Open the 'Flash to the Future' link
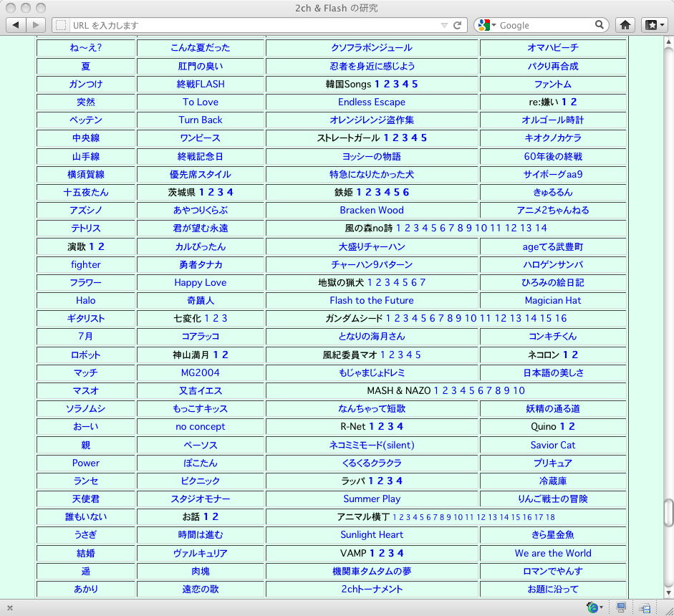The image size is (674, 616). (x=372, y=300)
